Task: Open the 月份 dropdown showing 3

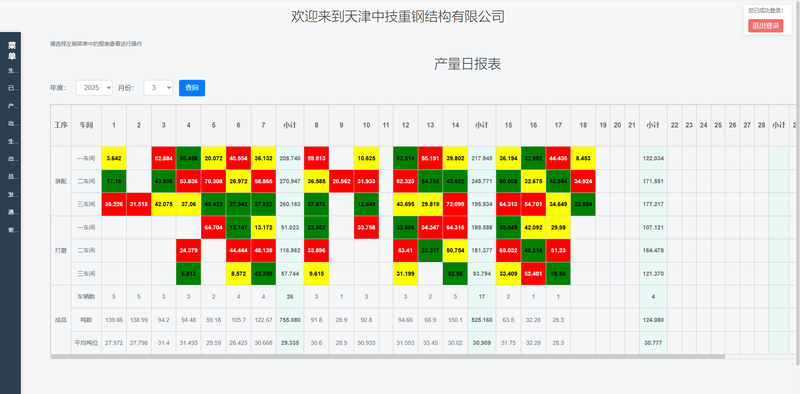Action: tap(158, 88)
